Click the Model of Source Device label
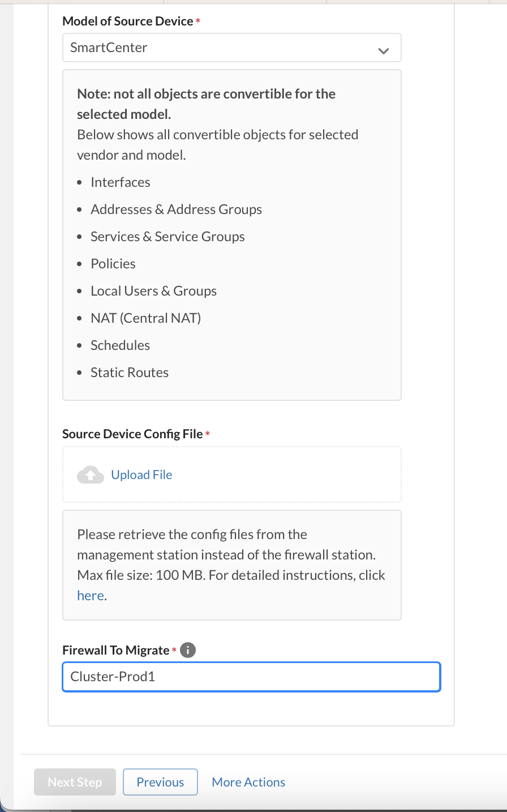This screenshot has width=507, height=812. pos(128,21)
